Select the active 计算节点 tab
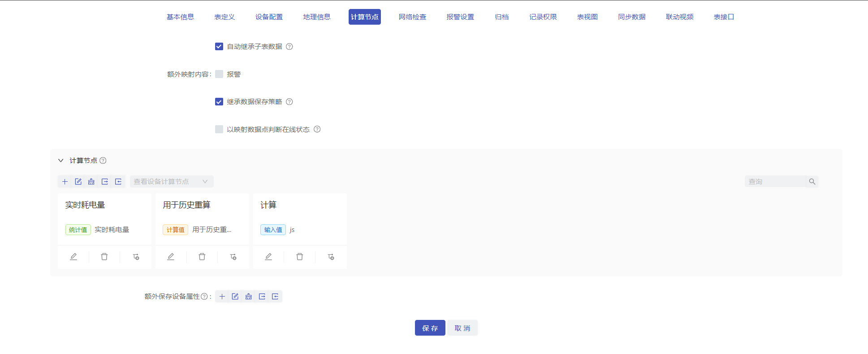 [365, 17]
